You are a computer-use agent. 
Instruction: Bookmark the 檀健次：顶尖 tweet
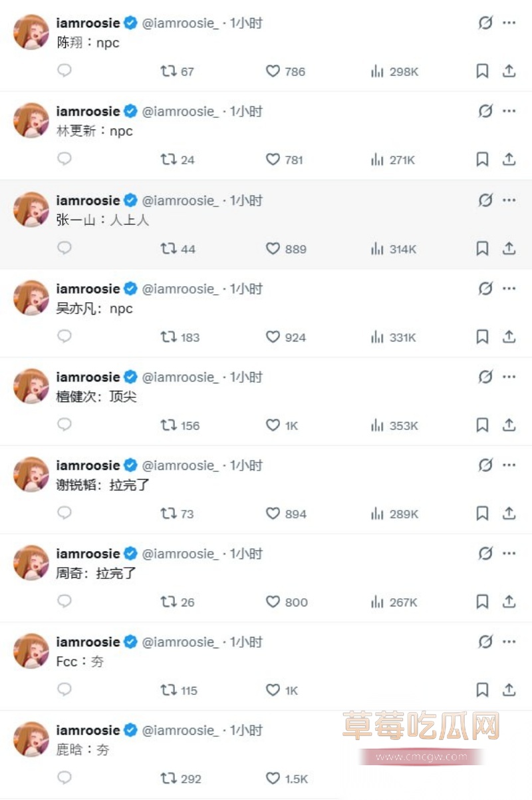pyautogui.click(x=482, y=425)
